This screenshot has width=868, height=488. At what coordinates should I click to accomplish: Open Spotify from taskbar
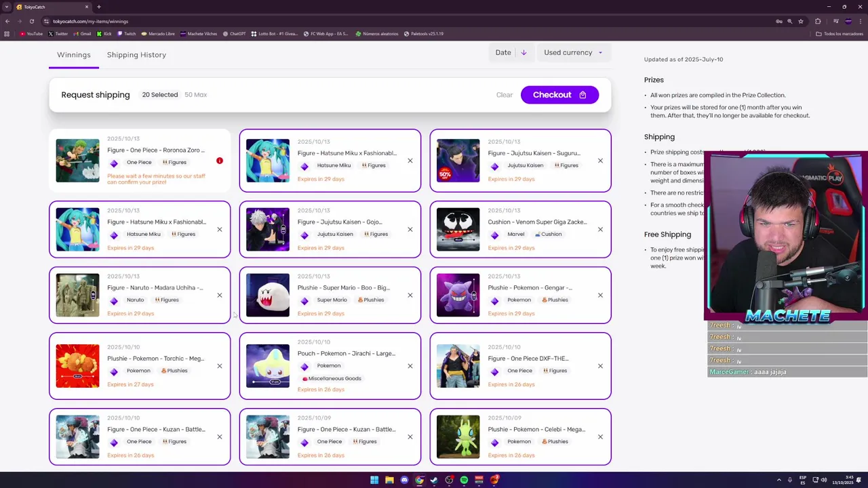point(464,480)
